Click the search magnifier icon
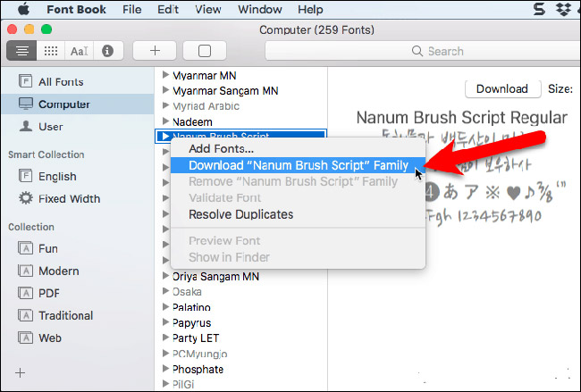This screenshot has height=392, width=581. click(x=417, y=51)
